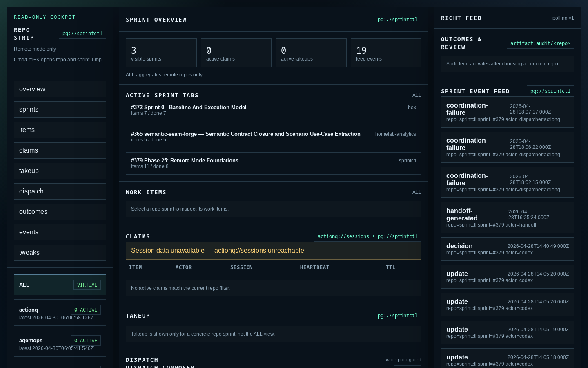Select the actionq repo card
Viewport: 588px width, 368px height.
[x=60, y=313]
